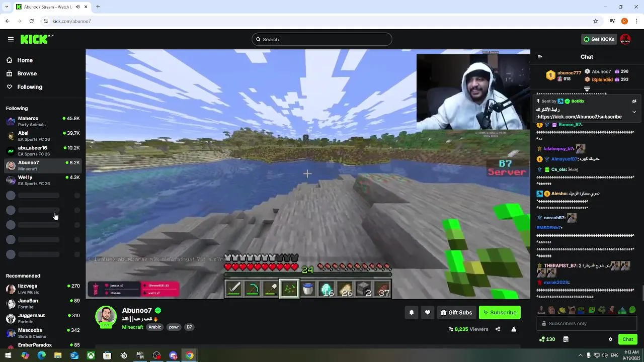Open the user profile avatar menu
The width and height of the screenshot is (644, 362).
625,39
